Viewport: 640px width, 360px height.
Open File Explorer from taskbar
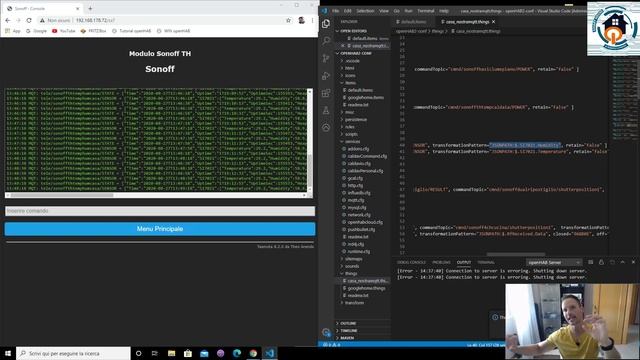[171, 353]
